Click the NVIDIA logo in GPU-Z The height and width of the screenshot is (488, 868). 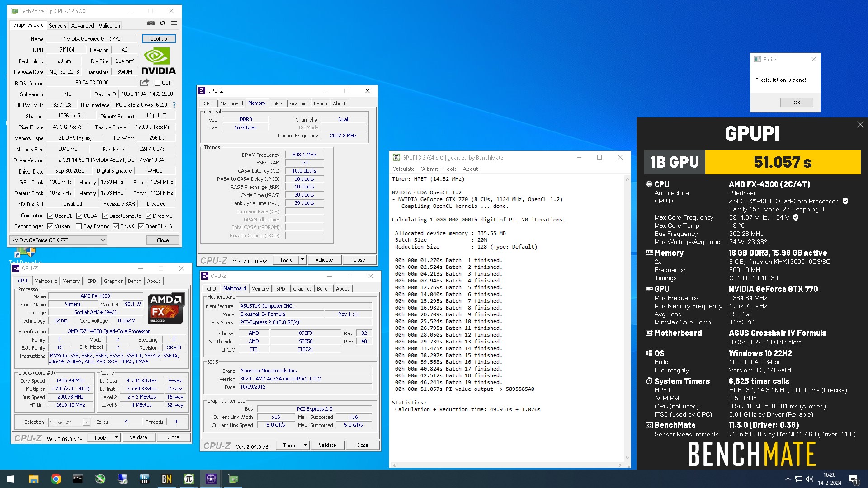[x=158, y=61]
